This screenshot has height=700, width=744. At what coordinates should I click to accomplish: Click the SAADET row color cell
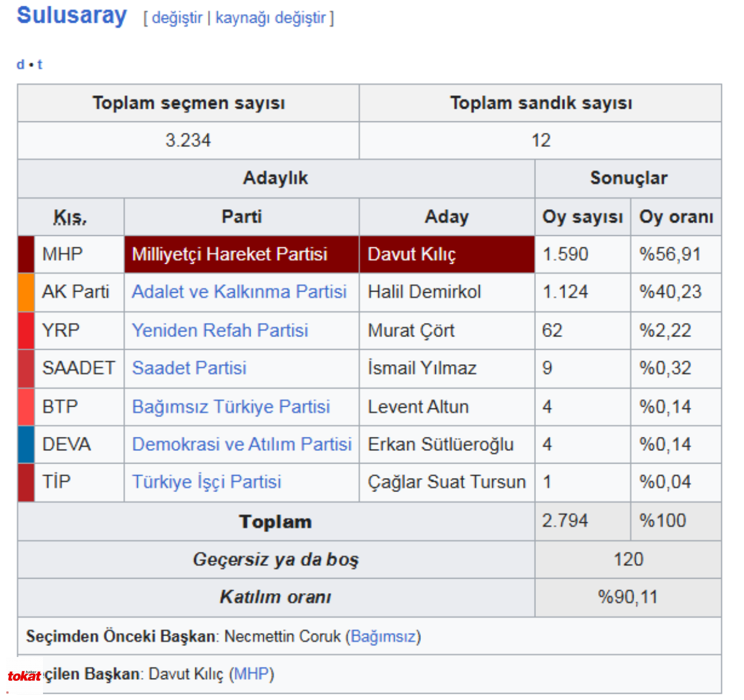coord(26,368)
